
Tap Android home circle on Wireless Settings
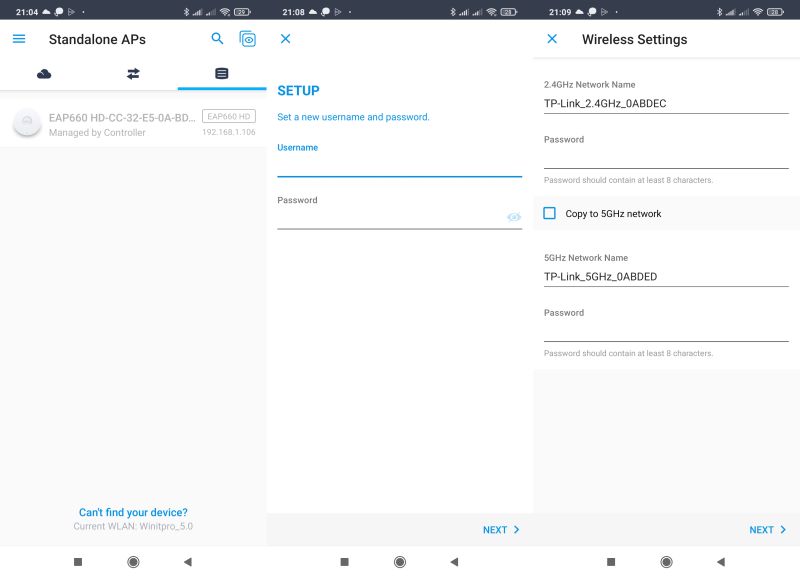(x=666, y=562)
